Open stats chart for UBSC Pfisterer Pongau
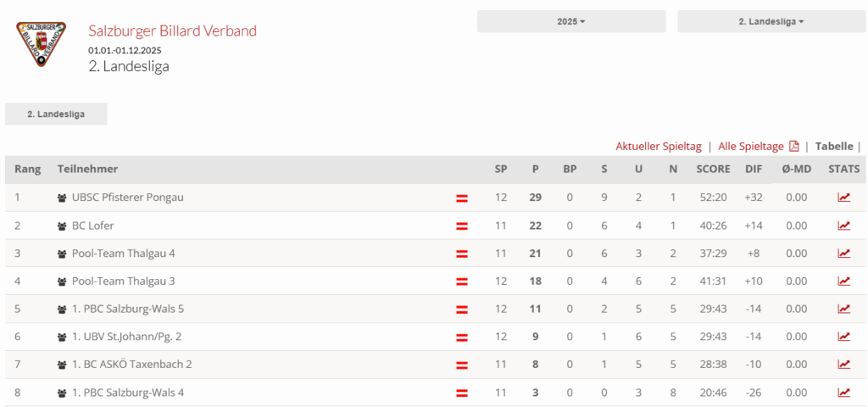This screenshot has height=407, width=868. pyautogui.click(x=843, y=198)
